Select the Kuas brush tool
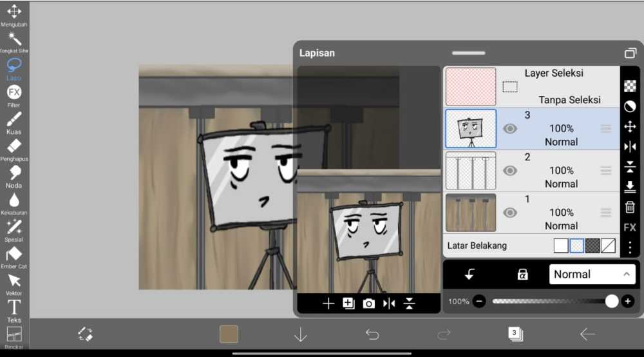This screenshot has width=644, height=357. (14, 123)
